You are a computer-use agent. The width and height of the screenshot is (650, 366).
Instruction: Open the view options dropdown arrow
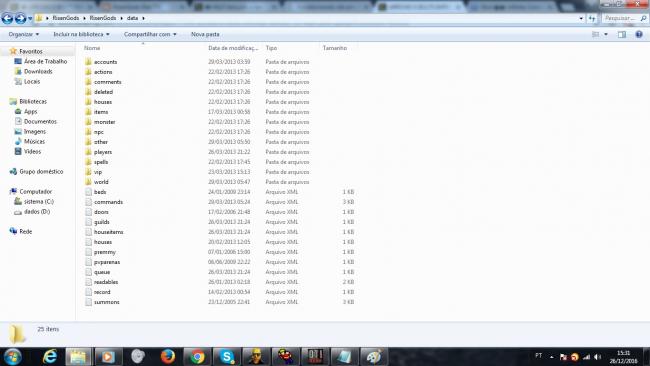click(x=606, y=34)
